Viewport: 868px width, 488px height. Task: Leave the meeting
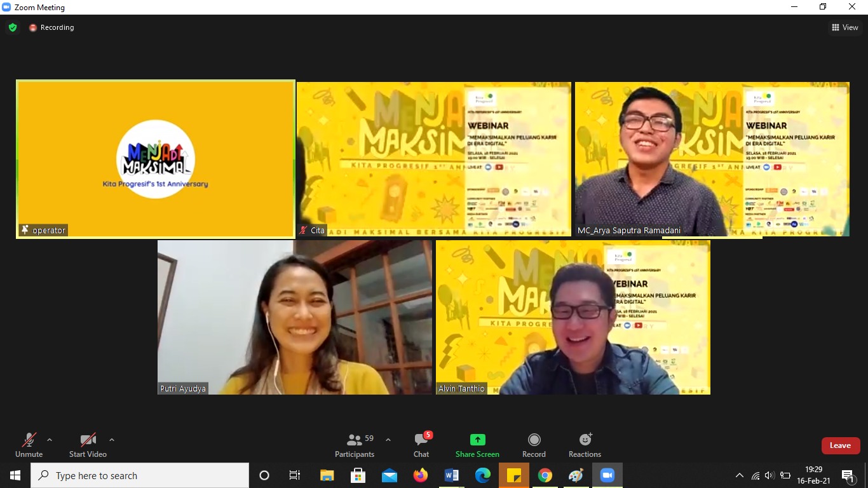point(840,445)
